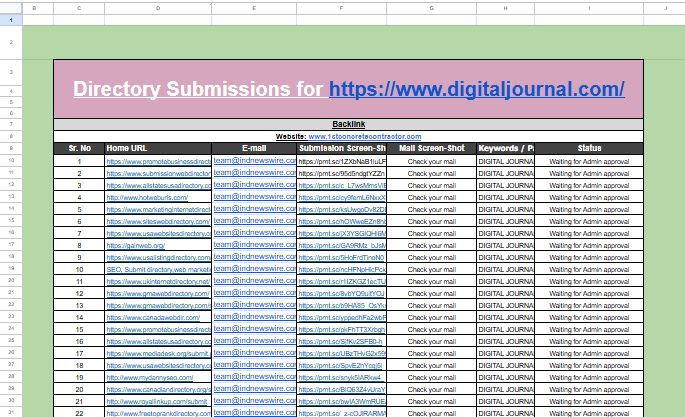Select the Mail Screen-Shot heading cell
This screenshot has height=417, width=685.
432,148
